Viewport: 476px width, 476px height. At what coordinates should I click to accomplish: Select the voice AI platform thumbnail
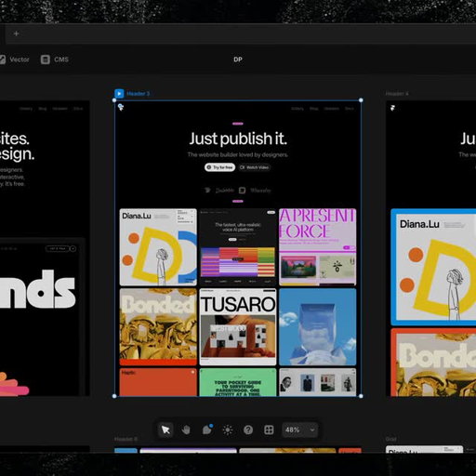pyautogui.click(x=238, y=247)
